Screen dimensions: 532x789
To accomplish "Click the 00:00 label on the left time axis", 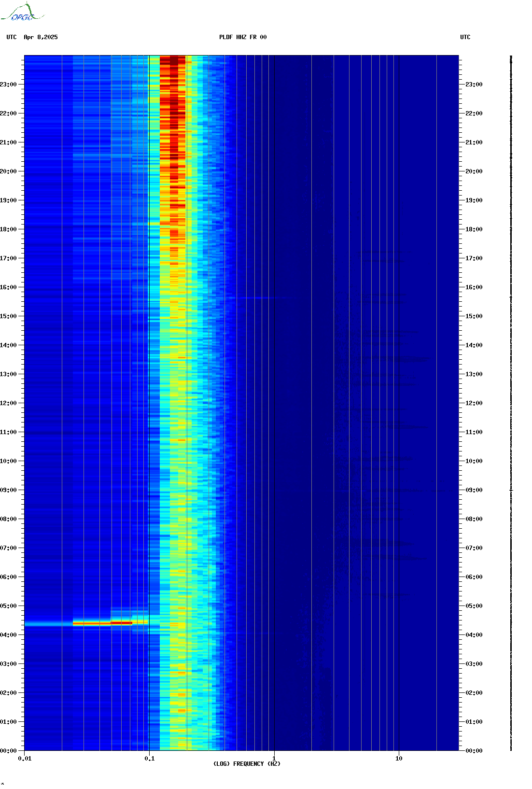I will coord(9,751).
